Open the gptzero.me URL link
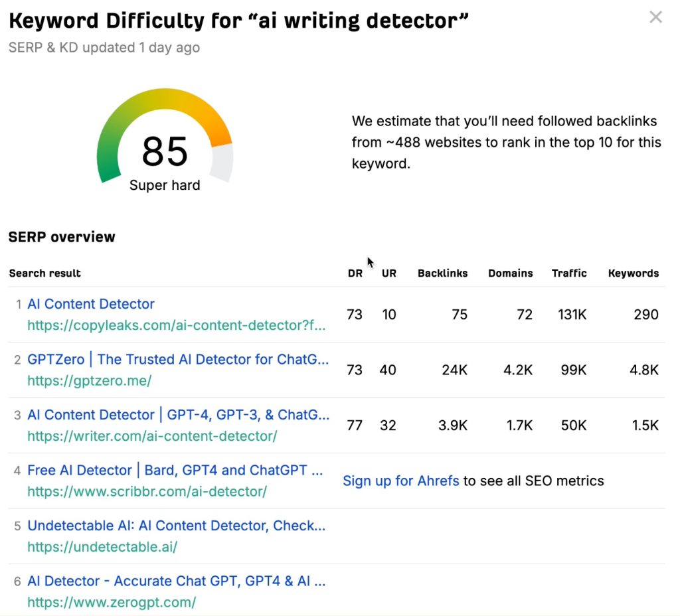680x616 pixels. point(90,381)
